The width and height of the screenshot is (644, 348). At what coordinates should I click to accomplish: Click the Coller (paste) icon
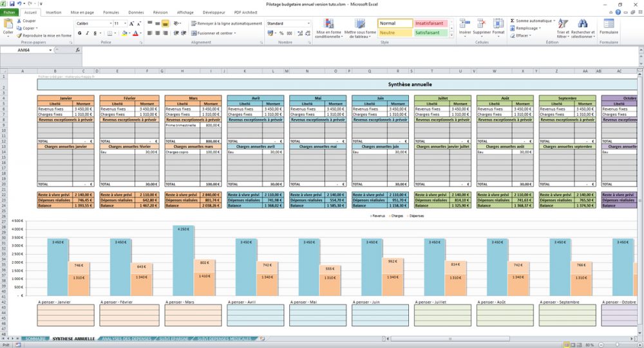click(x=8, y=24)
